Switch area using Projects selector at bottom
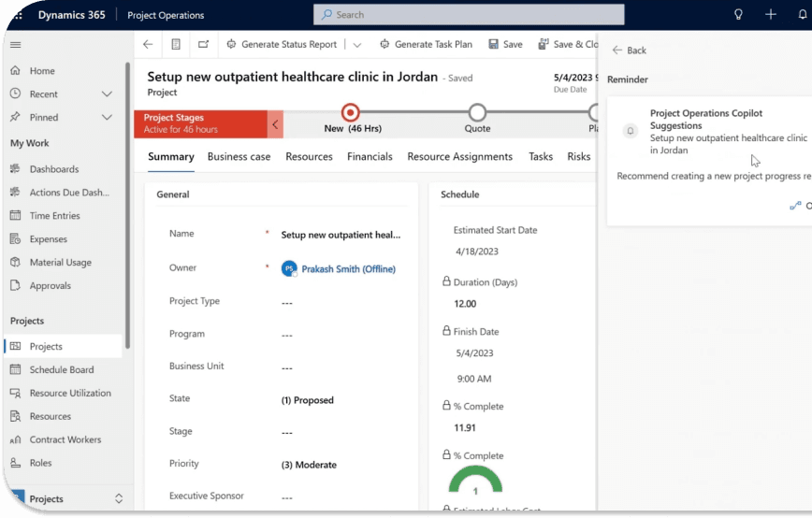 coord(66,498)
